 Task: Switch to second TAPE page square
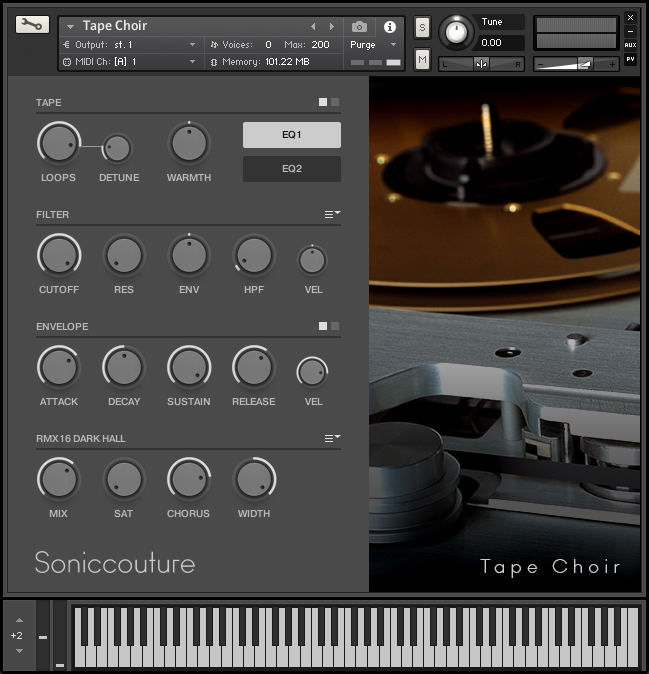click(335, 102)
